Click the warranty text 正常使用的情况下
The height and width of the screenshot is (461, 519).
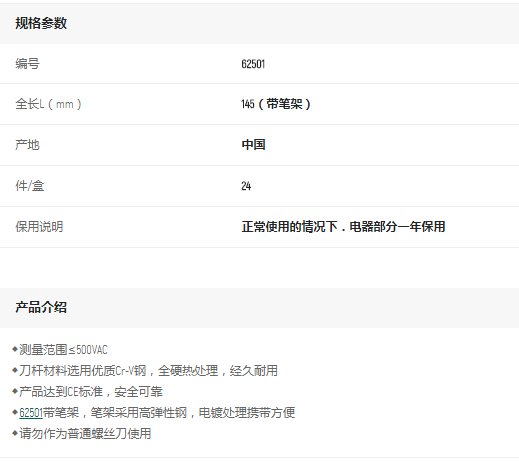coord(290,227)
